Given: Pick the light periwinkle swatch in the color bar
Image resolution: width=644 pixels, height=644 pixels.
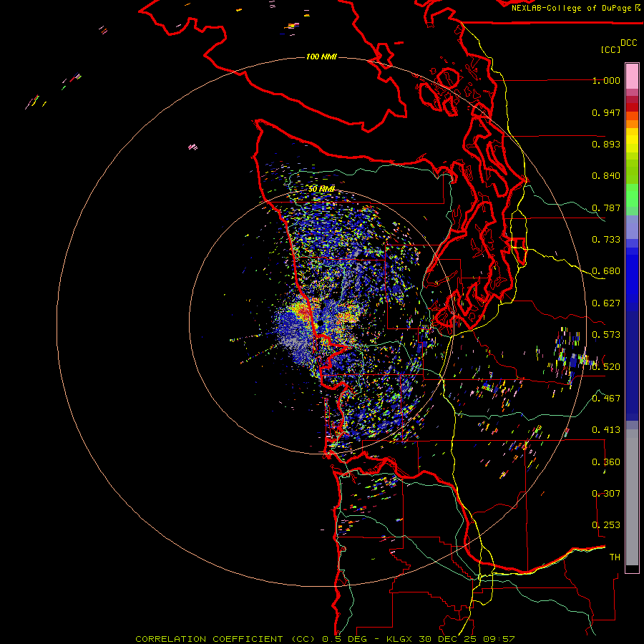Looking at the screenshot, I should point(632,227).
